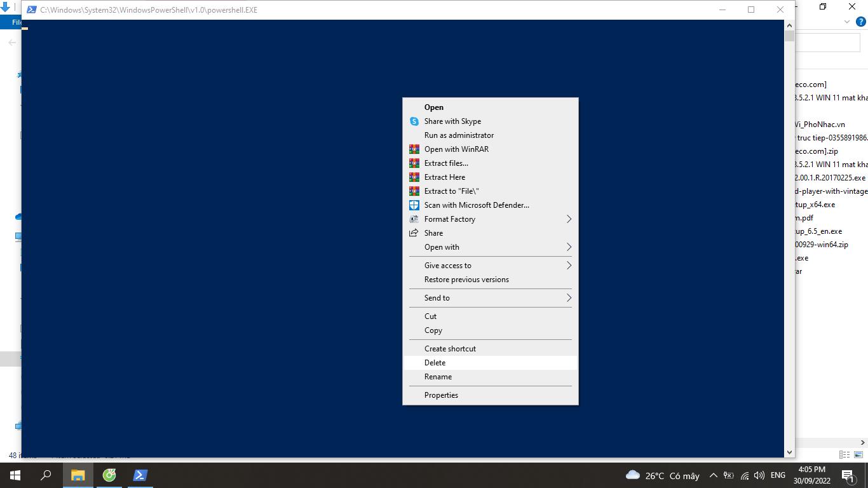Open Properties from the context menu

(x=441, y=395)
